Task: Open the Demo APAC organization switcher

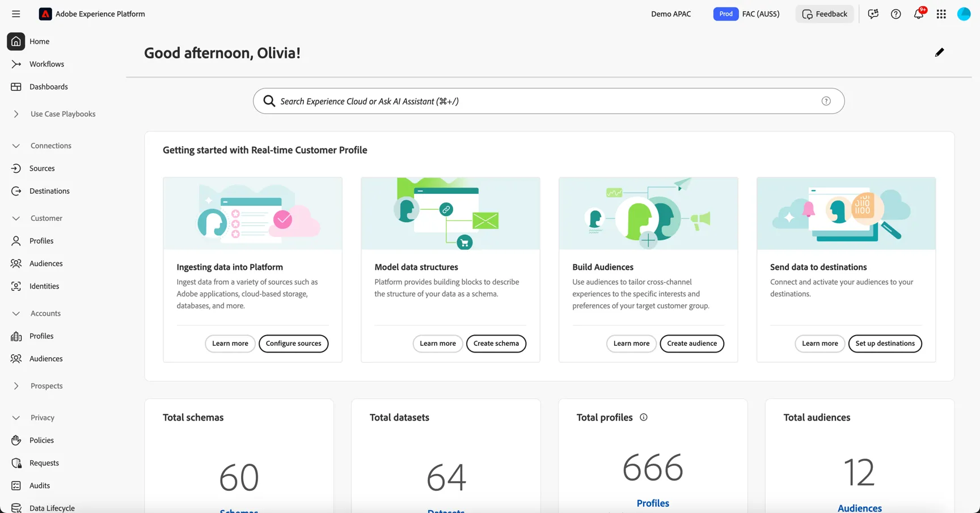Action: click(x=671, y=14)
